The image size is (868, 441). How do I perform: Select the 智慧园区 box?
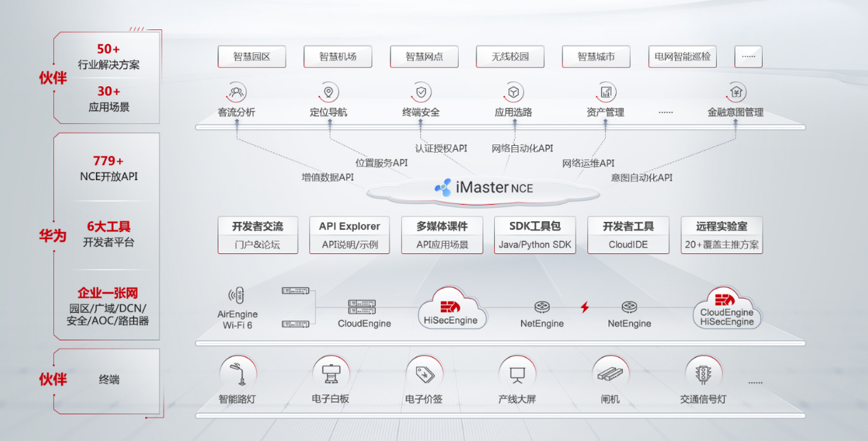(251, 57)
